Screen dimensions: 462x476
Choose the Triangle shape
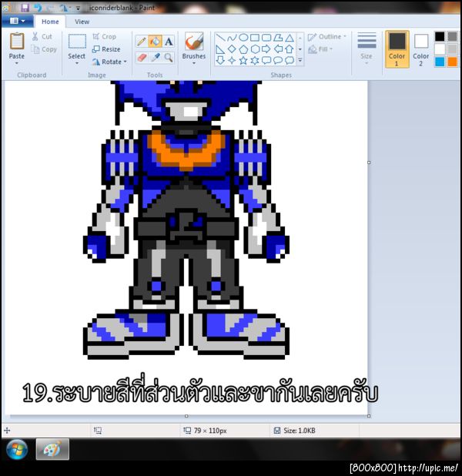290,38
